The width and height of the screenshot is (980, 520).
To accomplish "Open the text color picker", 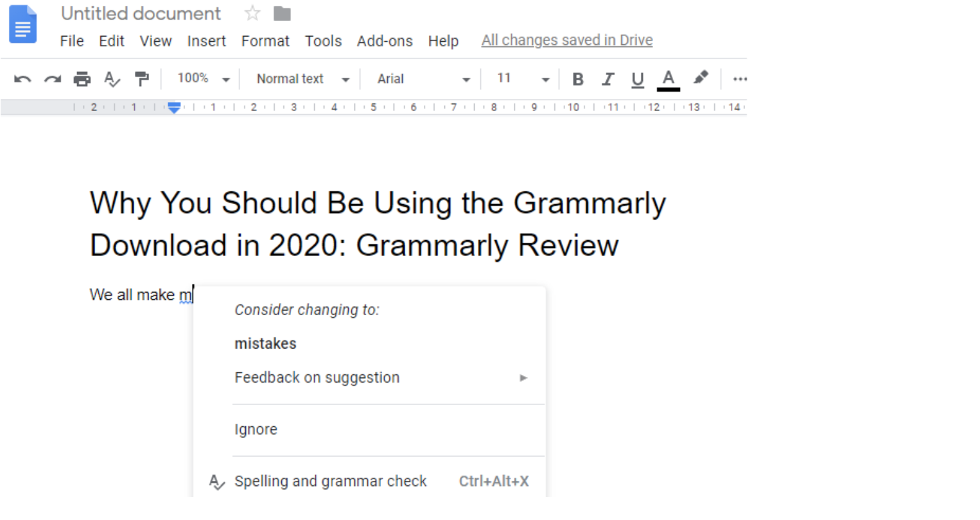I will (x=668, y=80).
